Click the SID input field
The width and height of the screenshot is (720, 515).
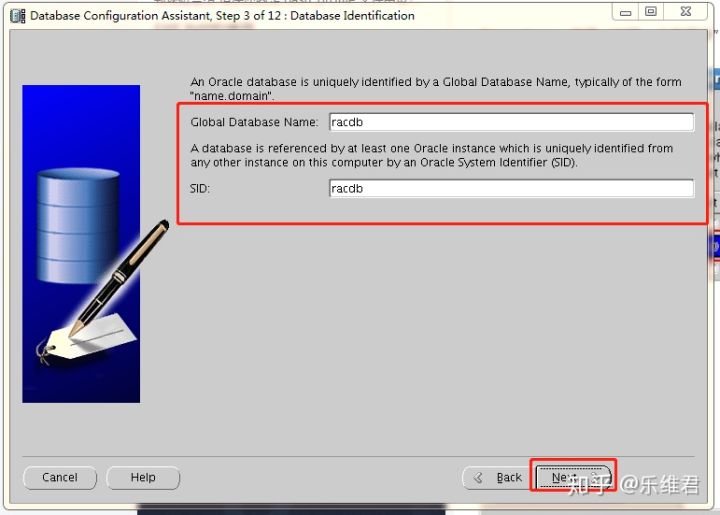pyautogui.click(x=512, y=188)
